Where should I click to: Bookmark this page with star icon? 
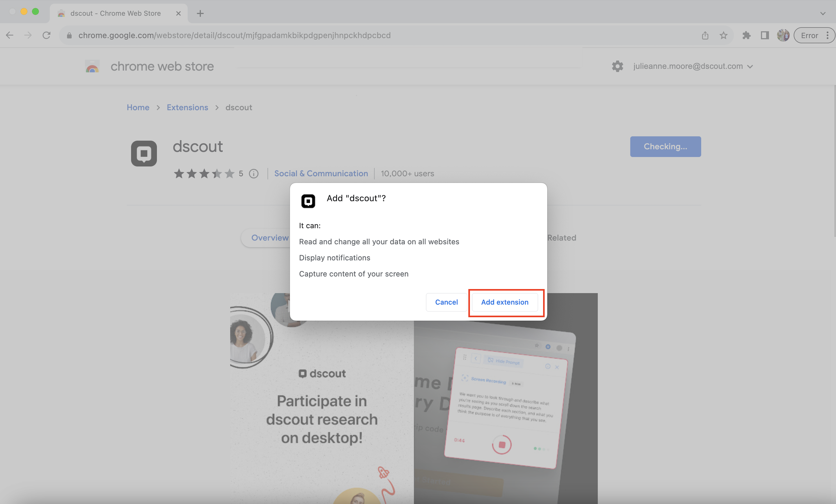coord(723,35)
